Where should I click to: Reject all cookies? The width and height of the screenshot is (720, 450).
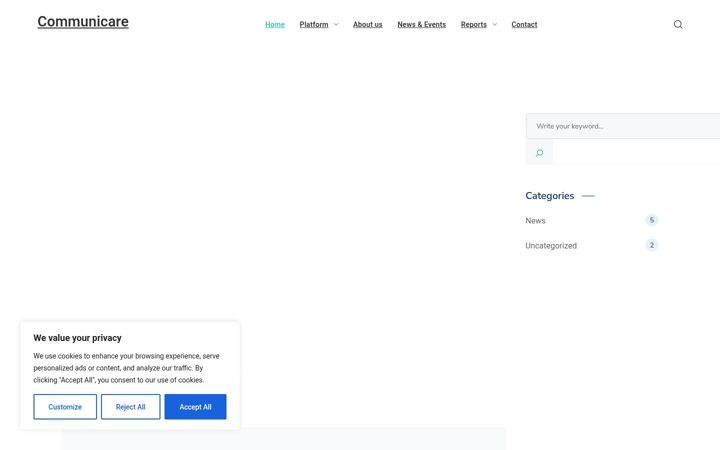(x=130, y=407)
